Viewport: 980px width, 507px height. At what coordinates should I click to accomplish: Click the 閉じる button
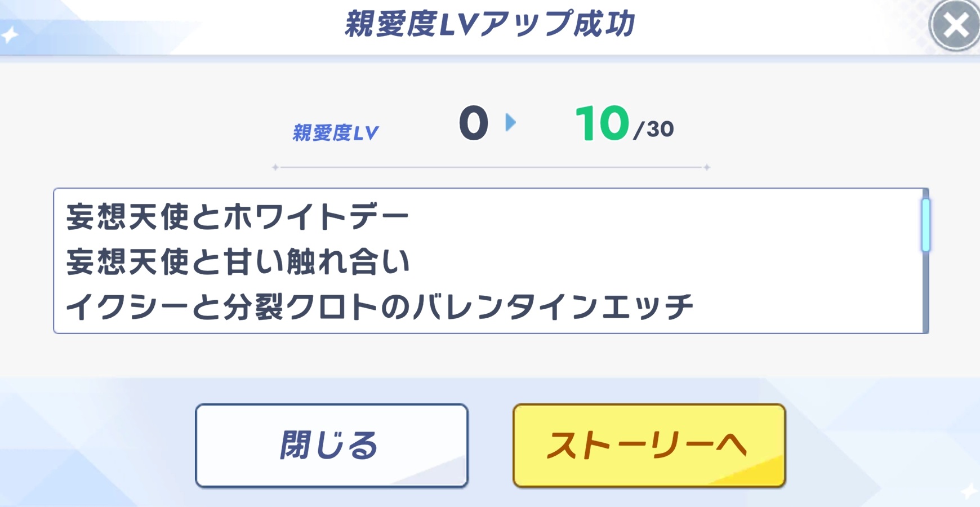click(332, 445)
